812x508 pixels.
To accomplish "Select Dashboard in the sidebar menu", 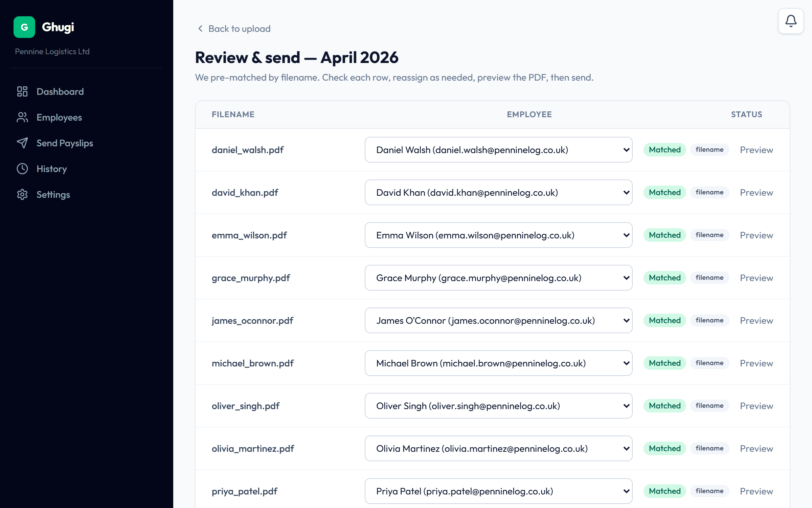I will [x=60, y=91].
